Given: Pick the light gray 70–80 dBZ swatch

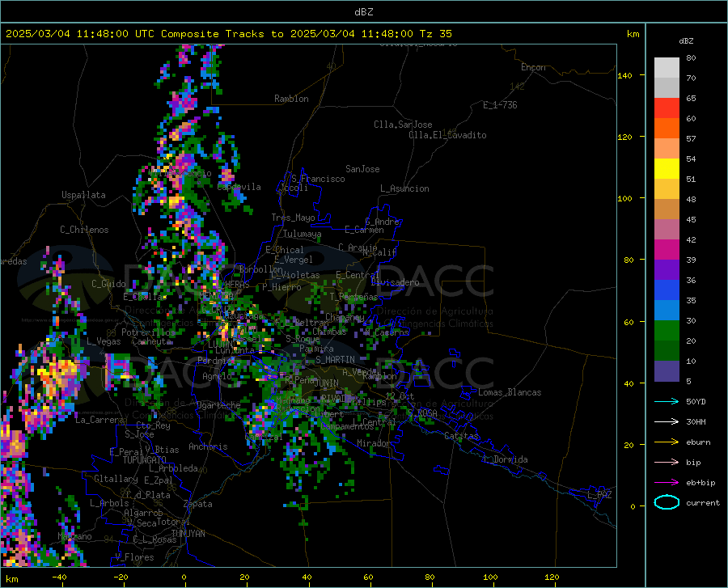Looking at the screenshot, I should click(667, 67).
